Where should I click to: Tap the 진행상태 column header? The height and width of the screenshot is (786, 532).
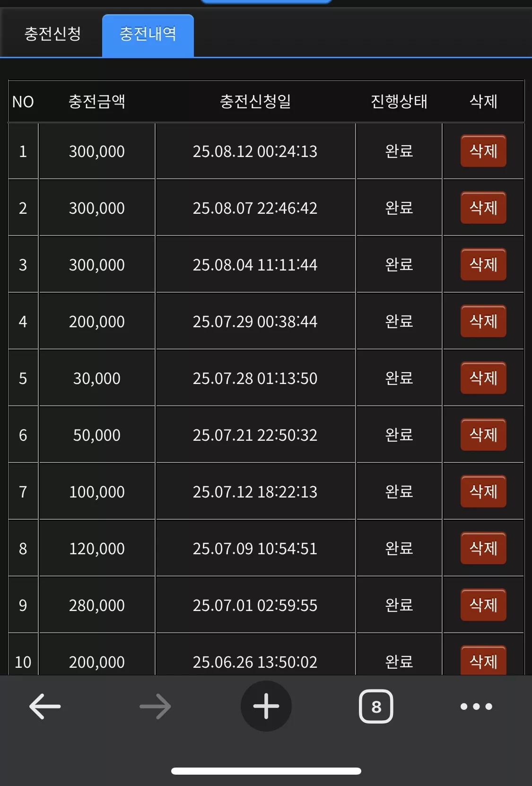(x=399, y=101)
